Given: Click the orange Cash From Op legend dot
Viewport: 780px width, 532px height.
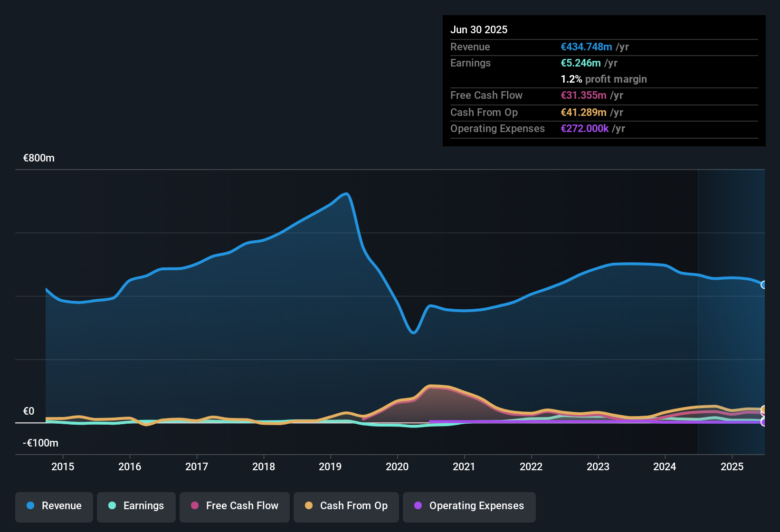Looking at the screenshot, I should [309, 506].
